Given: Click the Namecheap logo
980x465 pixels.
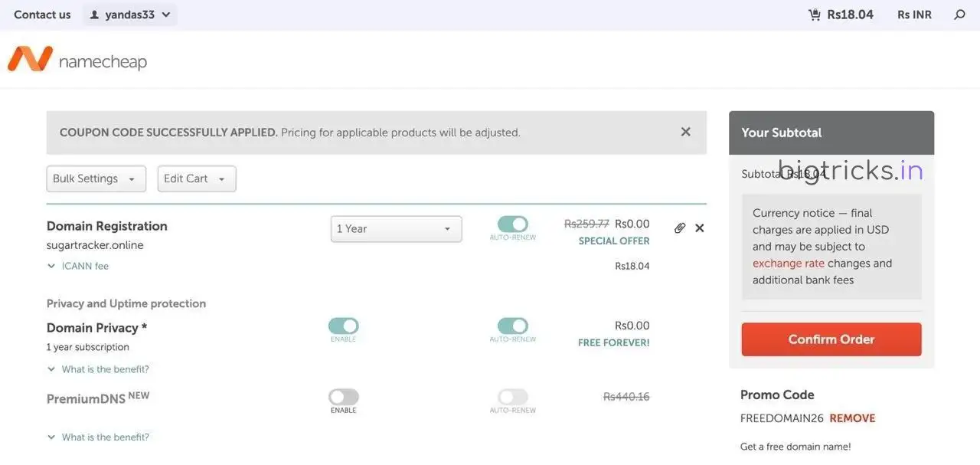Looking at the screenshot, I should [77, 59].
